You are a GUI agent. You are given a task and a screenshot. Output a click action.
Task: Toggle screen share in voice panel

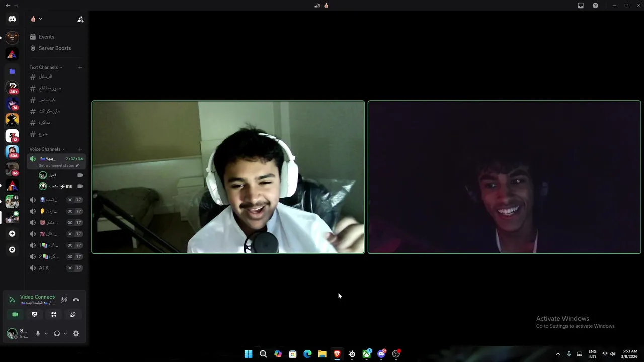pyautogui.click(x=34, y=314)
